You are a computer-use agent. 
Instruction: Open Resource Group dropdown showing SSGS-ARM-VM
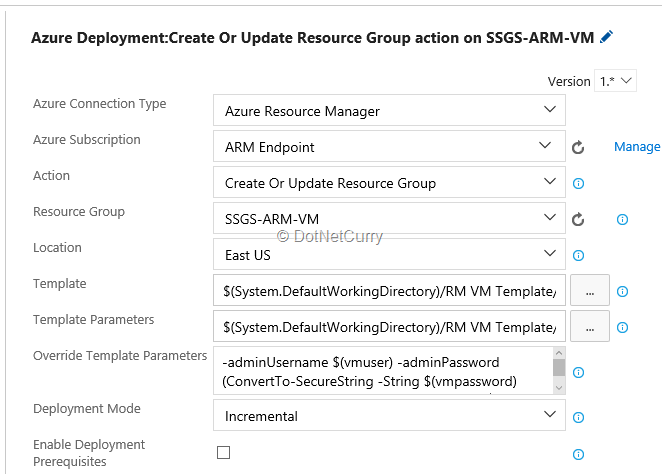[x=389, y=218]
